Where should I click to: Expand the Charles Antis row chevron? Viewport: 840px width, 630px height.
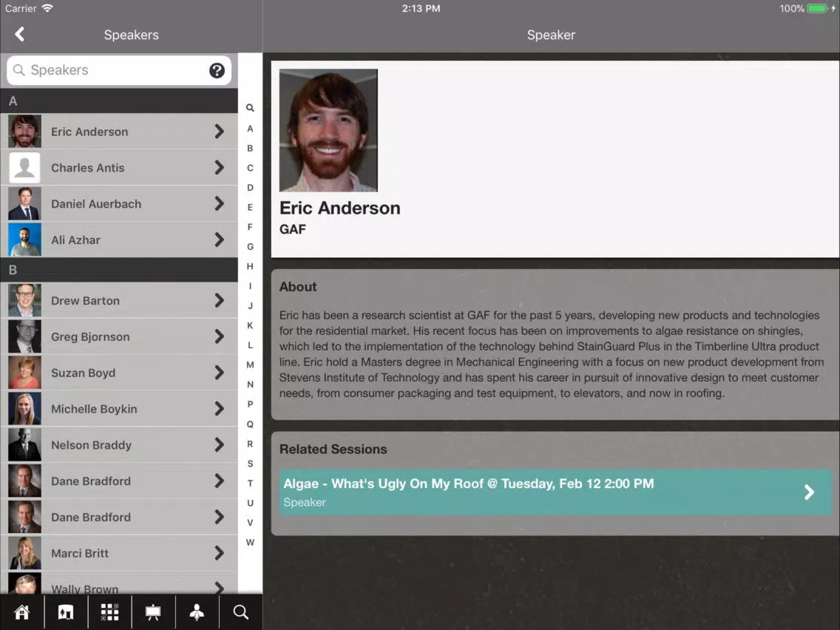pos(219,168)
